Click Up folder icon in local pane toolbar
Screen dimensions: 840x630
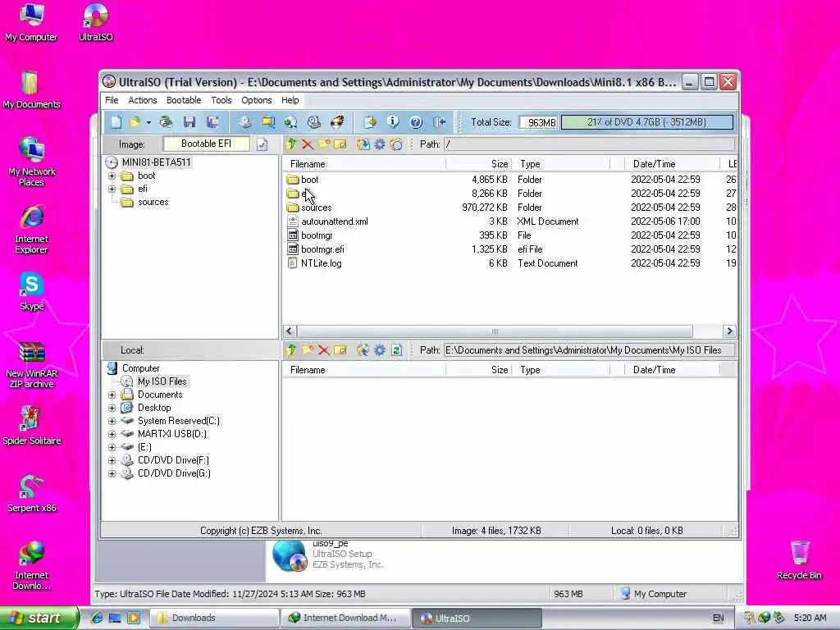tap(291, 350)
